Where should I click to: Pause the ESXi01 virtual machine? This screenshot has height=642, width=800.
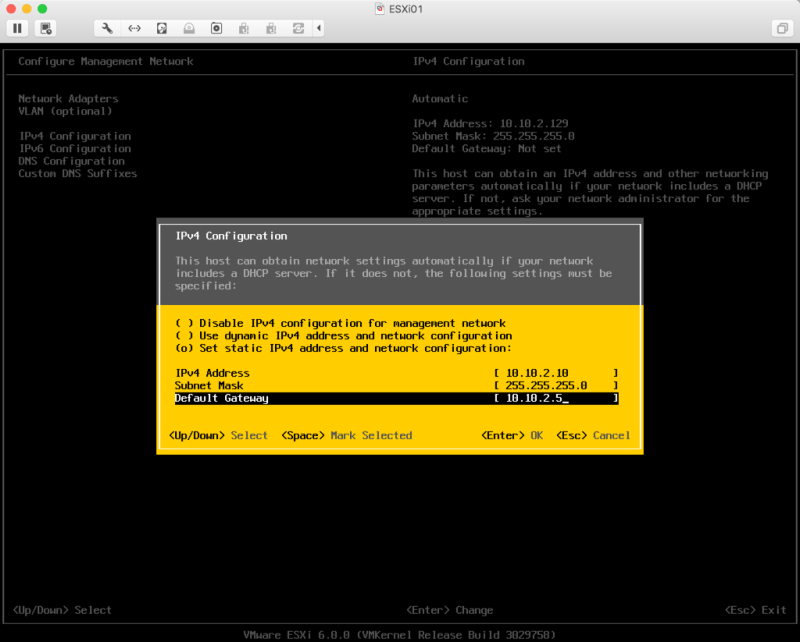tap(18, 28)
